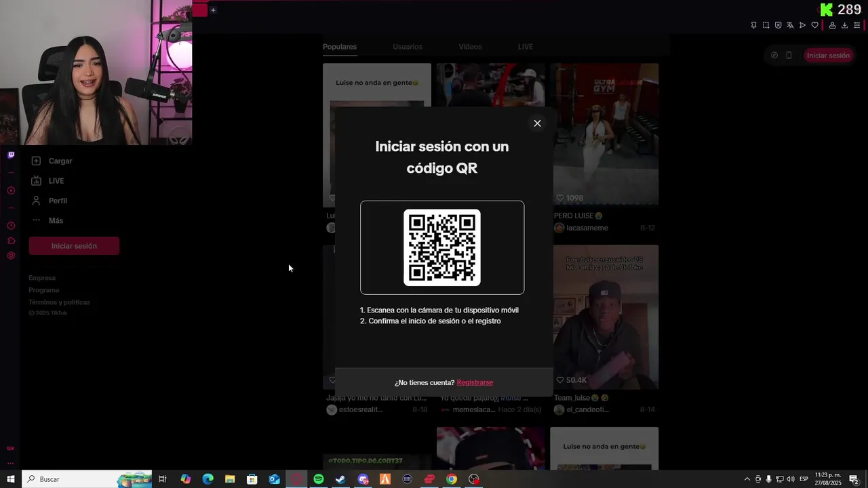The height and width of the screenshot is (488, 868).
Task: Open the browser sidebar three-dots menu
Action: click(11, 464)
